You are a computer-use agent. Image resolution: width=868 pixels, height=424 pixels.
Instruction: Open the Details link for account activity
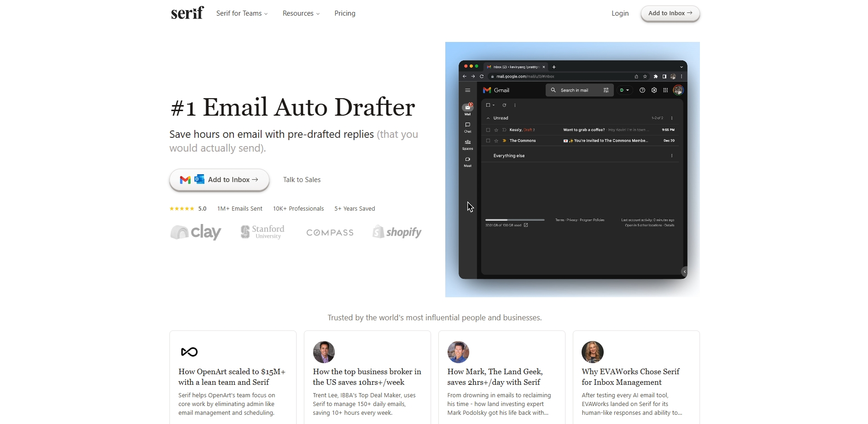pyautogui.click(x=670, y=225)
